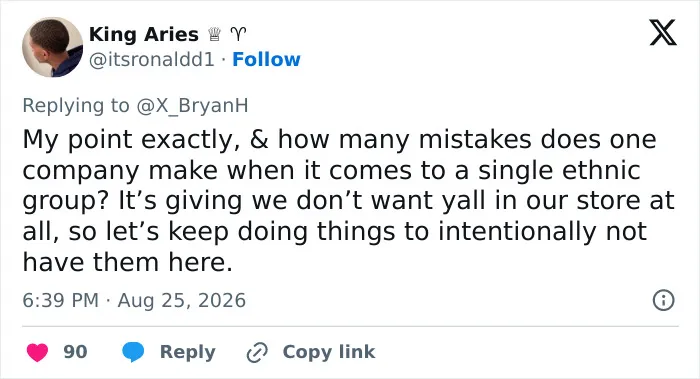Click the chain link icon
700x379 pixels.
[x=257, y=352]
